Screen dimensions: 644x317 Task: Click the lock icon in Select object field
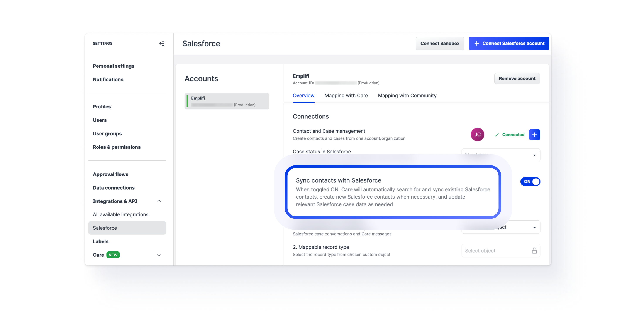point(534,251)
